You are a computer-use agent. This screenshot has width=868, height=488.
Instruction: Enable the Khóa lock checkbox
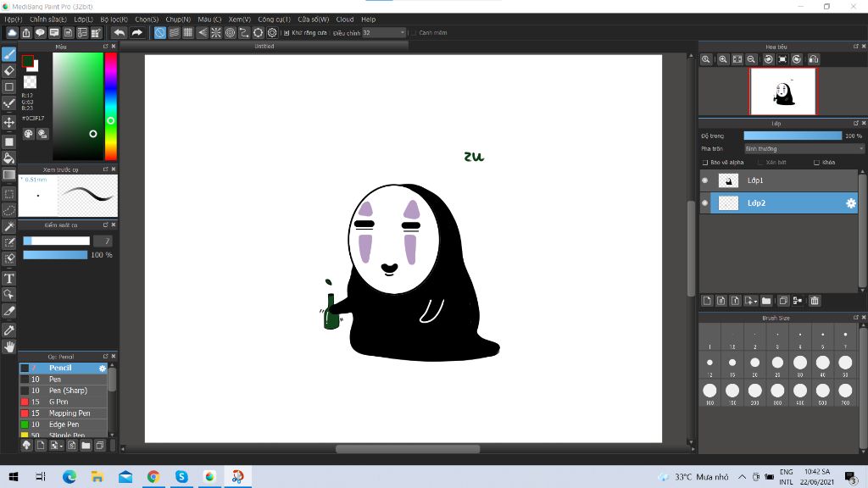click(816, 163)
